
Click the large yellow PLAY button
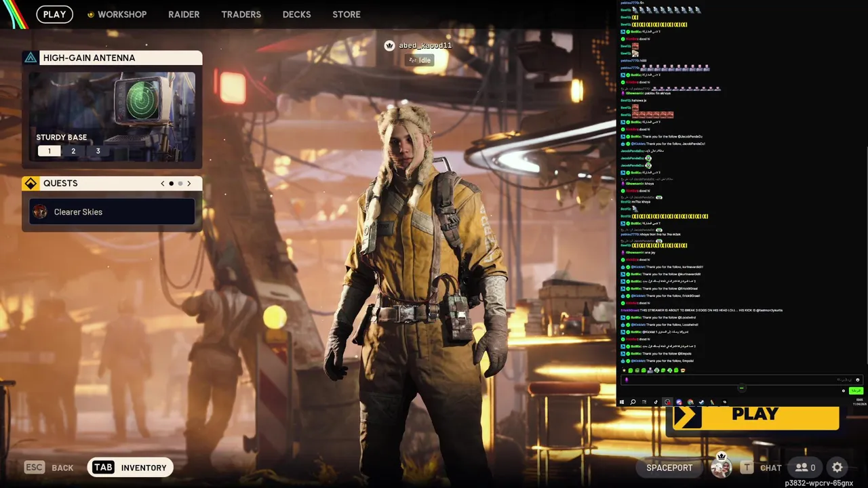(755, 415)
